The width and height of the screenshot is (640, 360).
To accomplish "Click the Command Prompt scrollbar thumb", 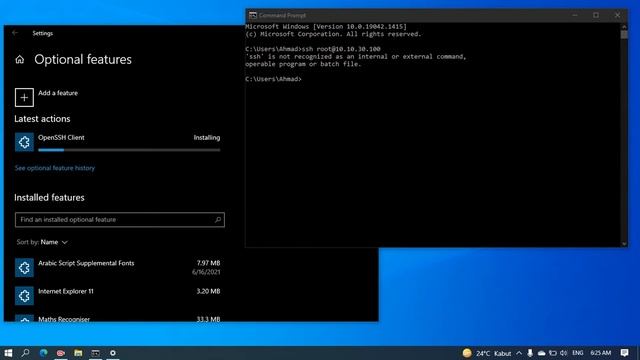I will coord(624,35).
